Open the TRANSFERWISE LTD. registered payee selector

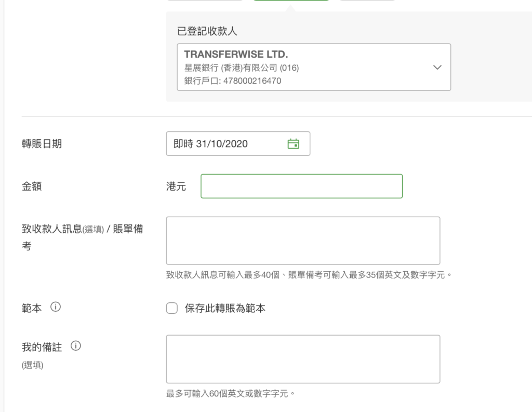(314, 67)
